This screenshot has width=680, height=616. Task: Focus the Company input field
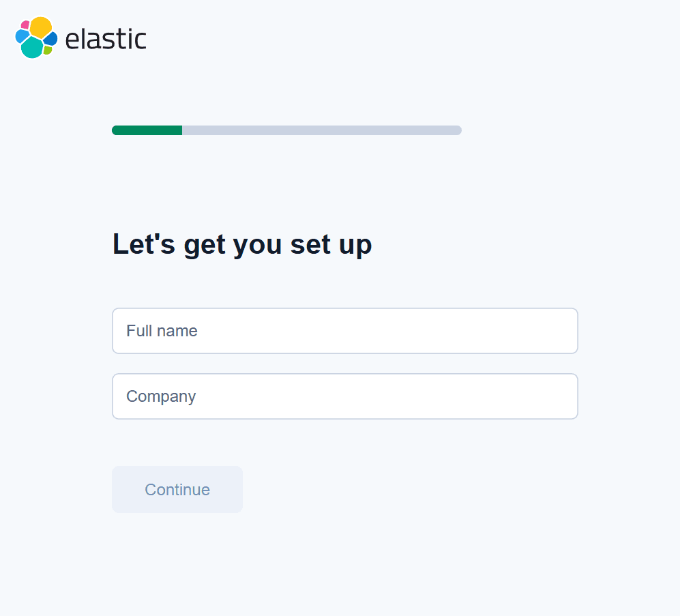tap(344, 396)
